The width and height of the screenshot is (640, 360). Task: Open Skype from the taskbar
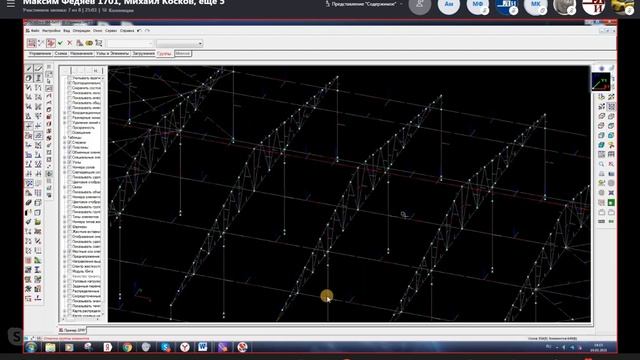(x=165, y=347)
